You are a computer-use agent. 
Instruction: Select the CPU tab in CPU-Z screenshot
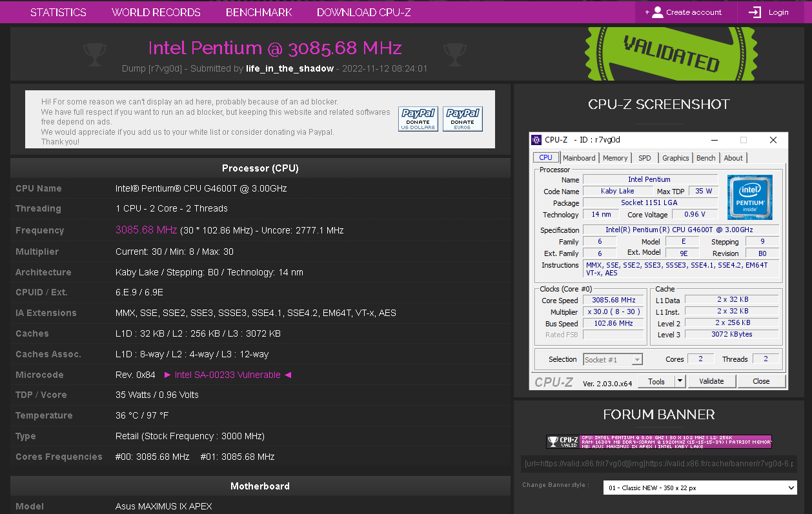545,157
